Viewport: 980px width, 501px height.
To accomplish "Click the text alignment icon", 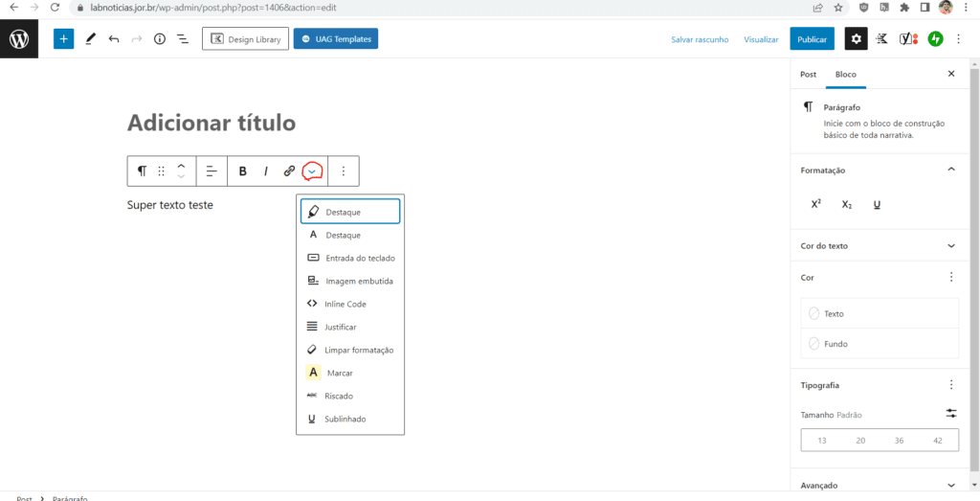I will pos(212,171).
